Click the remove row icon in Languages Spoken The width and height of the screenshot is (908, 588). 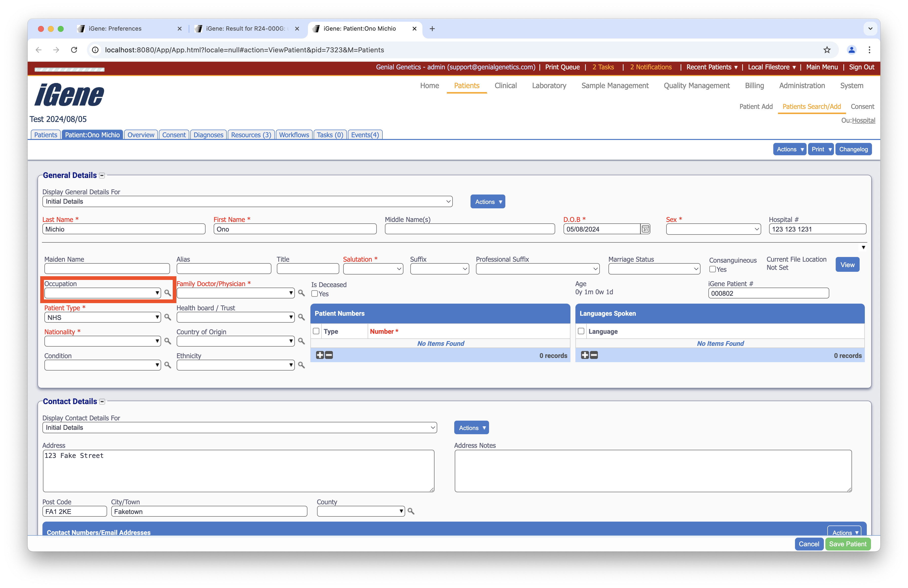click(x=594, y=355)
